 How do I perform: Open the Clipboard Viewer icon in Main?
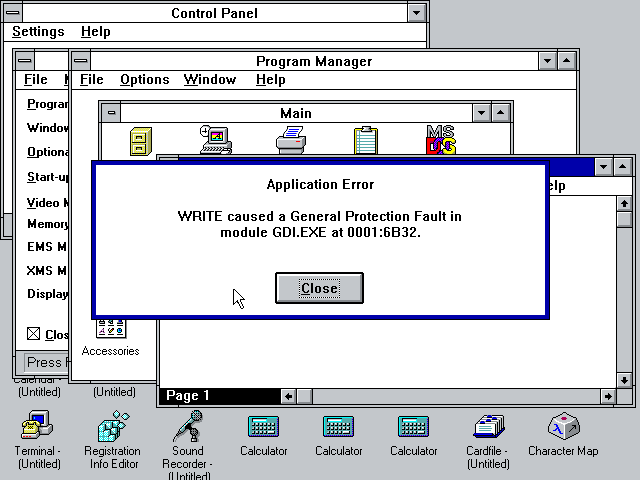tap(366, 140)
